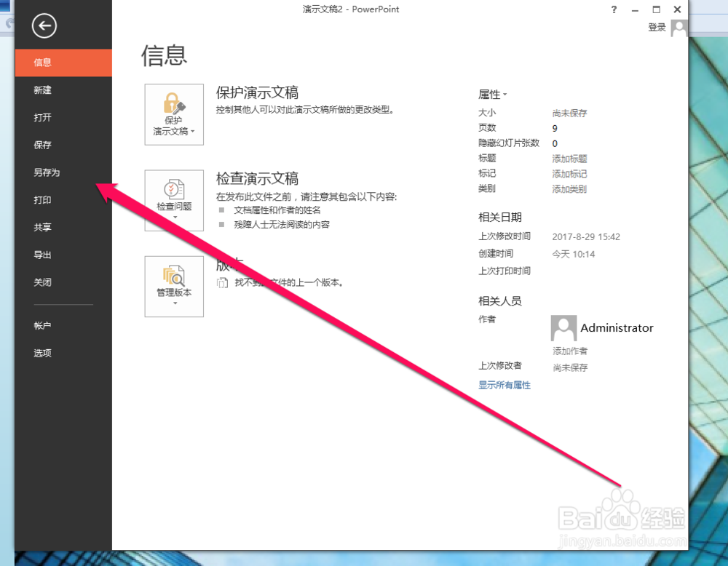This screenshot has height=566, width=728.
Task: Click the 相关日期 heading
Action: click(x=500, y=217)
